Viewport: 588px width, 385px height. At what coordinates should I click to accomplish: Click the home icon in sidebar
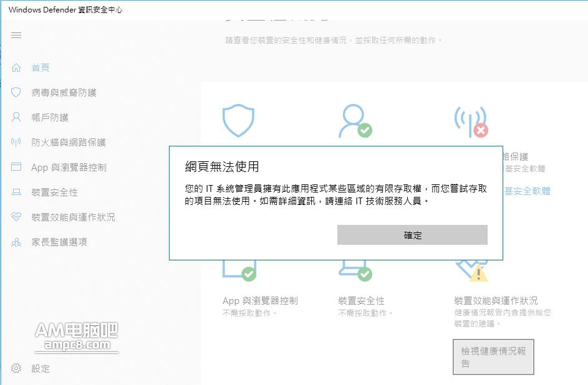(16, 67)
